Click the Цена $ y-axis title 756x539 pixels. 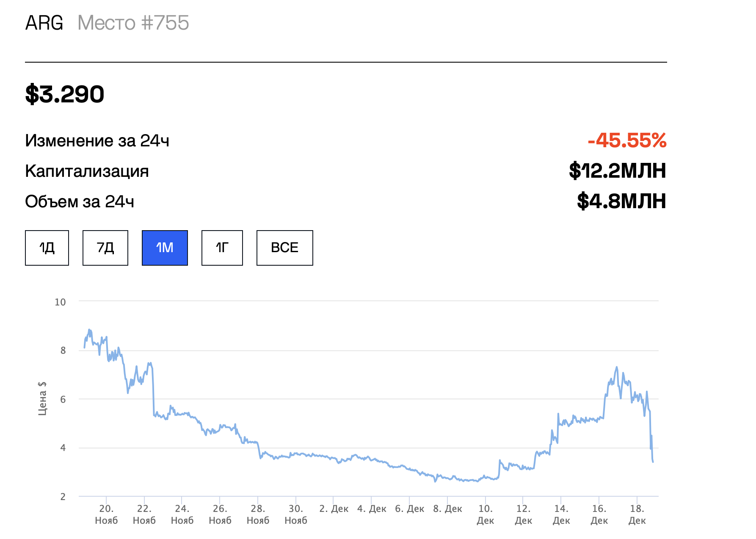(x=42, y=398)
